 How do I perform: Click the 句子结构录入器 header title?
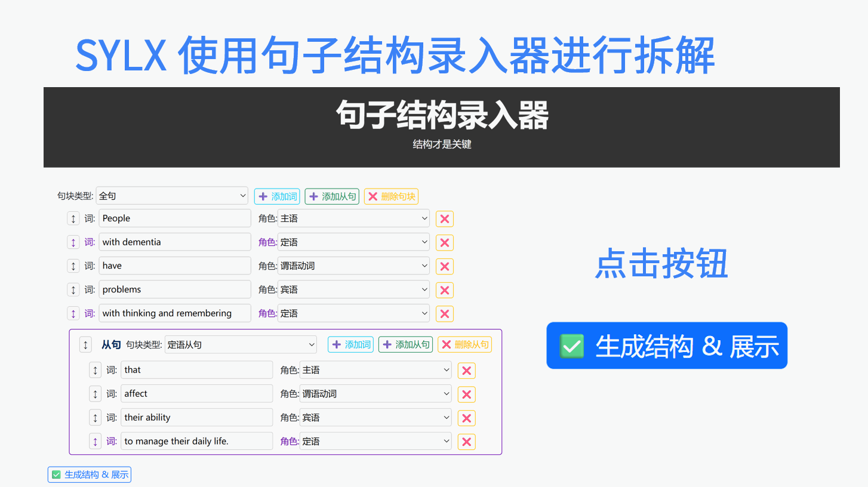442,115
